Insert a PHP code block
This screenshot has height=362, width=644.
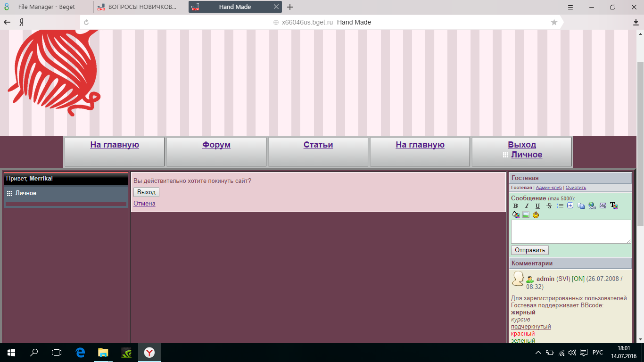[603, 206]
